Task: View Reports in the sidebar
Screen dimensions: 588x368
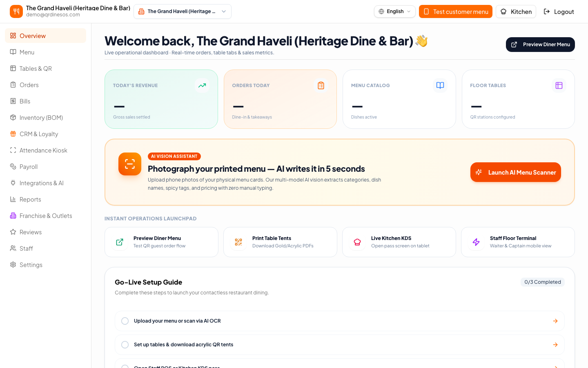Action: click(45, 199)
